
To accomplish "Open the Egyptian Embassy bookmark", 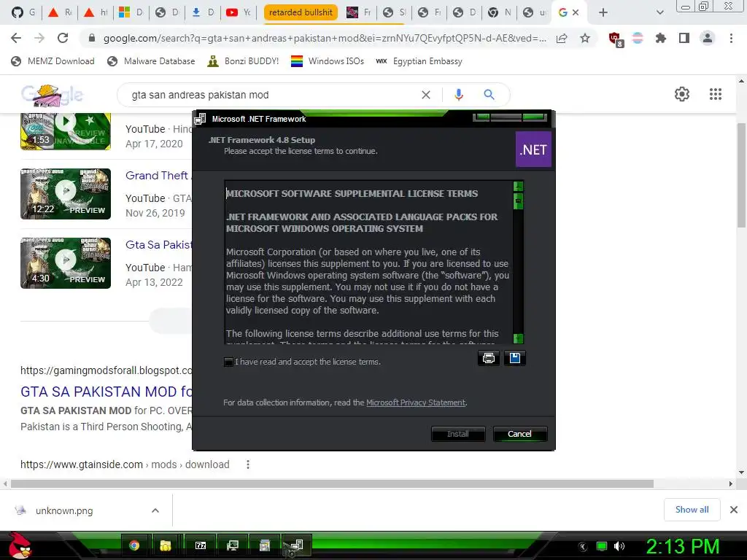I will [x=419, y=61].
